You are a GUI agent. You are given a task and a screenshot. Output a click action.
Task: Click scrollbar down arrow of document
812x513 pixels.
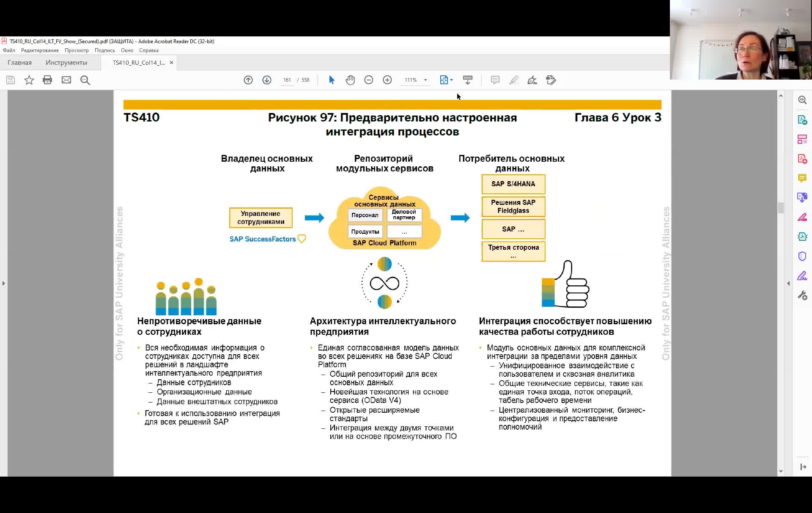click(x=781, y=471)
